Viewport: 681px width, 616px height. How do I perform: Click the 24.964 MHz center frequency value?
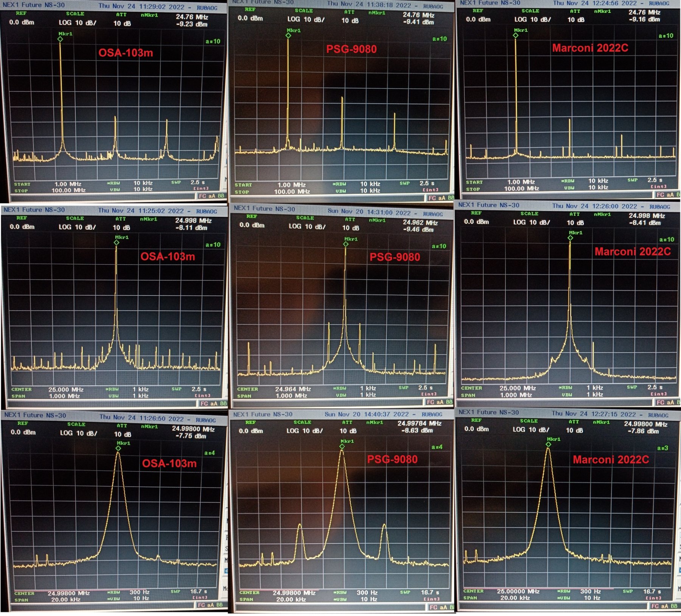[x=293, y=389]
